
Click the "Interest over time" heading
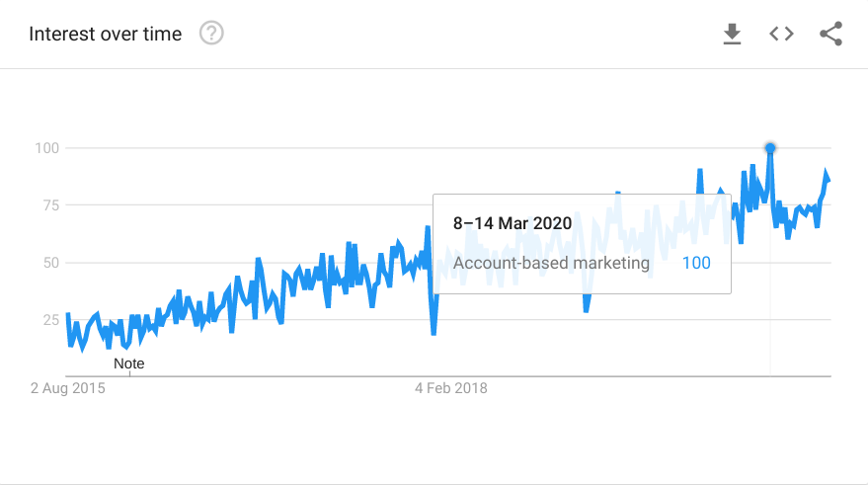tap(106, 34)
